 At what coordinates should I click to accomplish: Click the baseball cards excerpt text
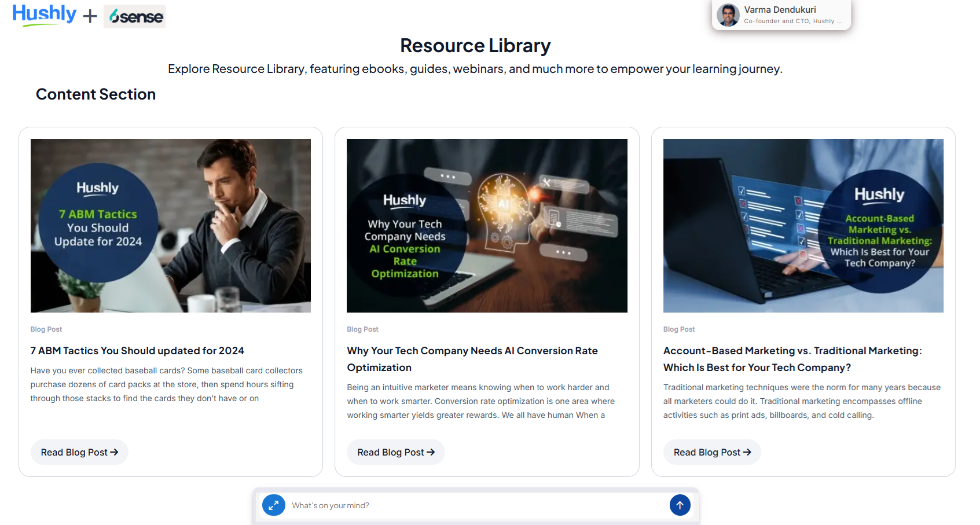click(167, 384)
